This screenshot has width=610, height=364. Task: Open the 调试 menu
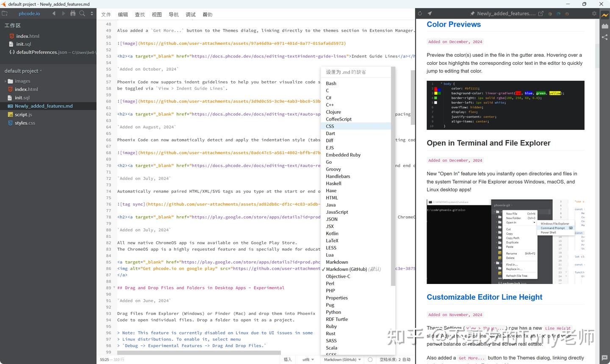coord(190,14)
